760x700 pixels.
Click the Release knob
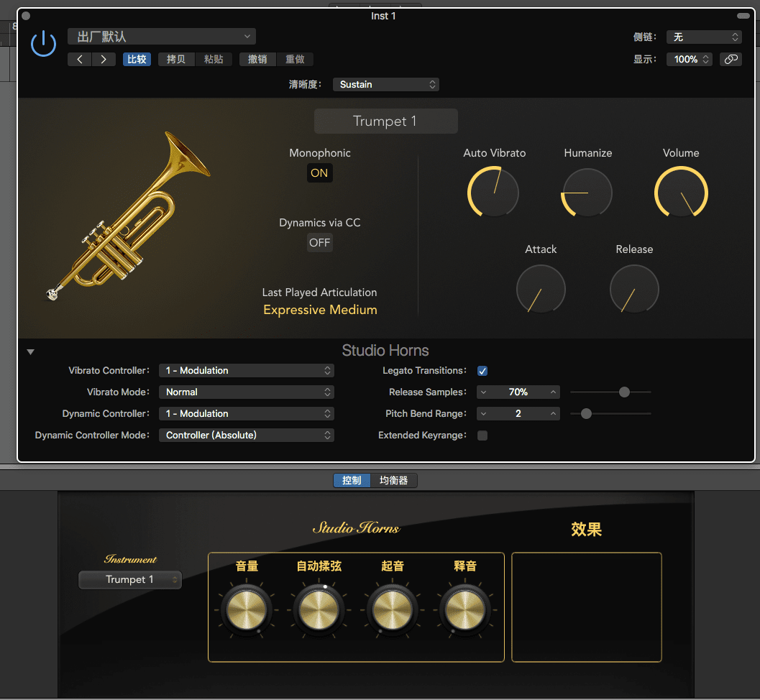pyautogui.click(x=634, y=289)
